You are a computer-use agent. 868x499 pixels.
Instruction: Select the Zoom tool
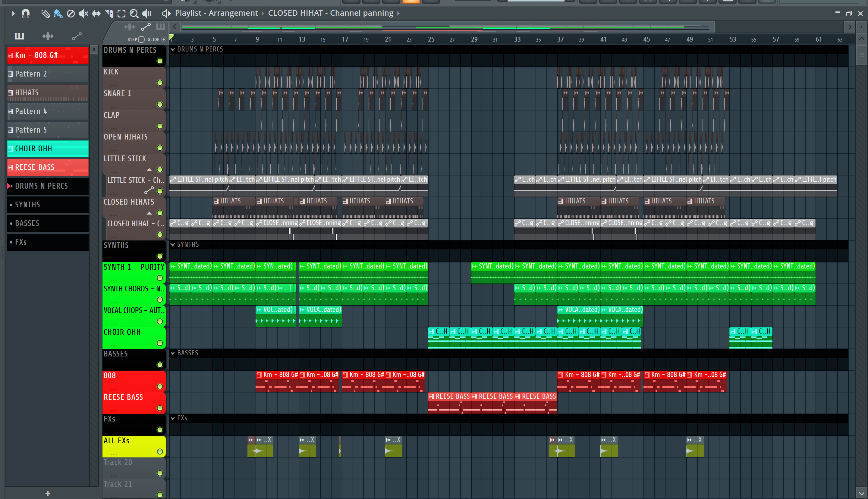(134, 13)
